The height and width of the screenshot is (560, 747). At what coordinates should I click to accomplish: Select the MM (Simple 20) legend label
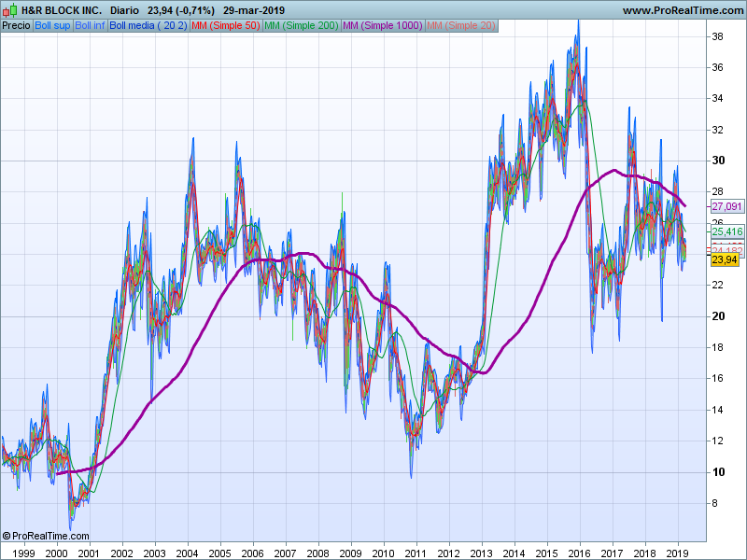[x=461, y=26]
